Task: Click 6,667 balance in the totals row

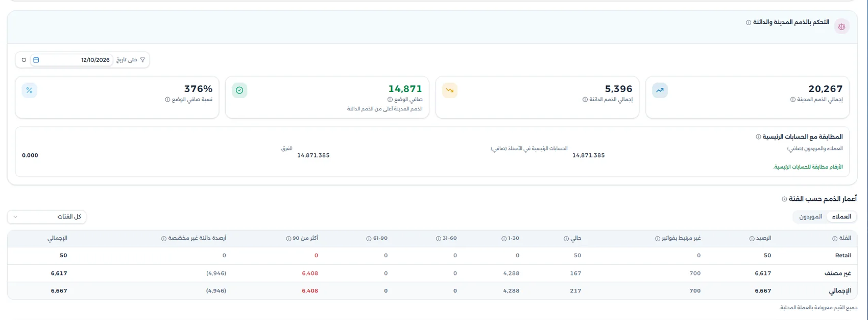Action: coord(763,291)
